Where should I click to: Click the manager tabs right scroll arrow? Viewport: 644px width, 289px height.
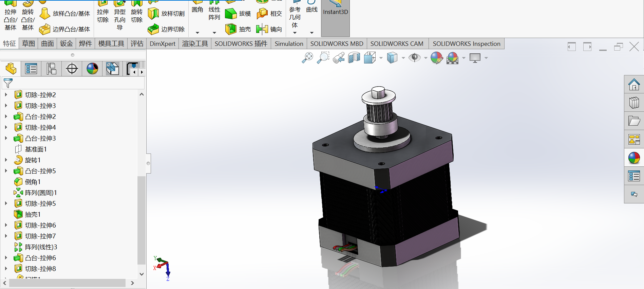coord(142,72)
